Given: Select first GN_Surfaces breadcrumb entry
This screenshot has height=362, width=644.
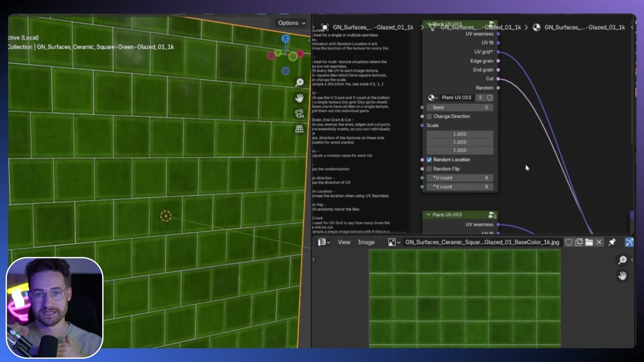Looking at the screenshot, I should 373,27.
